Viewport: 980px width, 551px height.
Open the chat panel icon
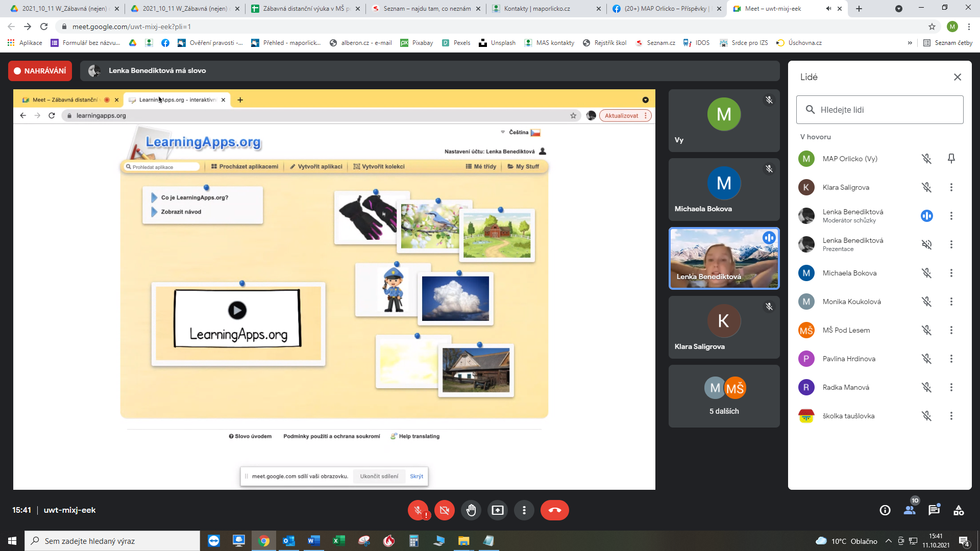click(934, 510)
